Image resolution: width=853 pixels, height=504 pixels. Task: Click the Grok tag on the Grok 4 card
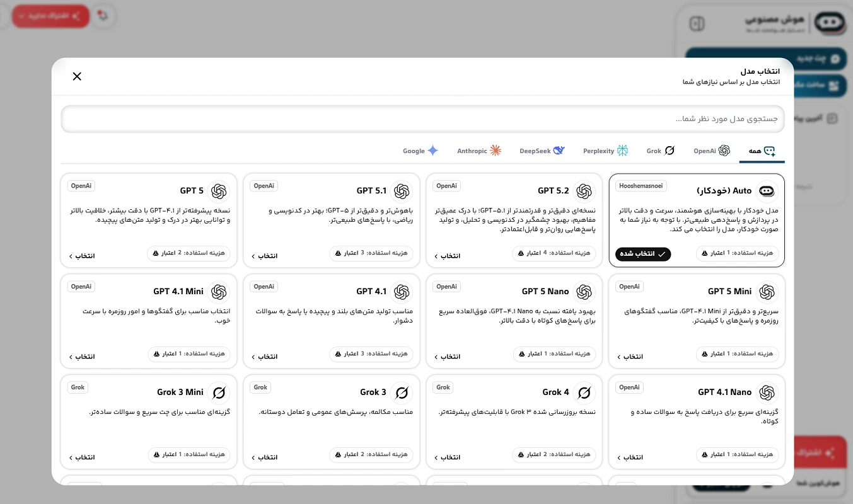(x=443, y=388)
